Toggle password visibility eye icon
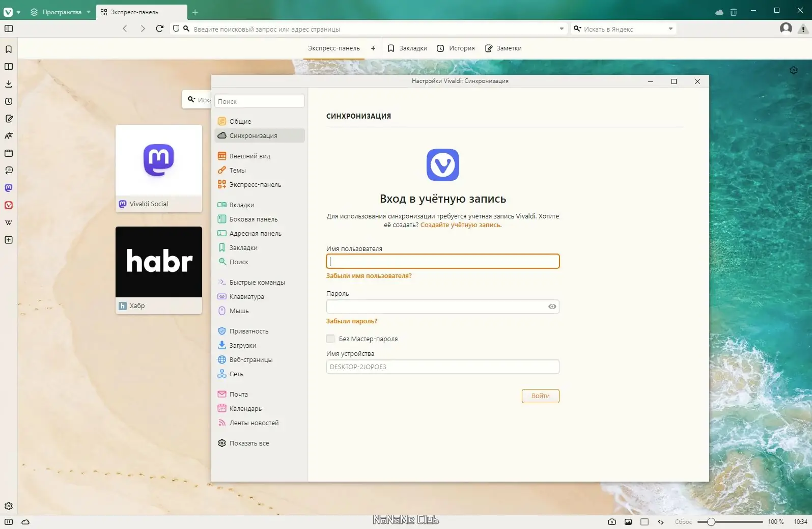Viewport: 812px width, 529px height. click(552, 307)
